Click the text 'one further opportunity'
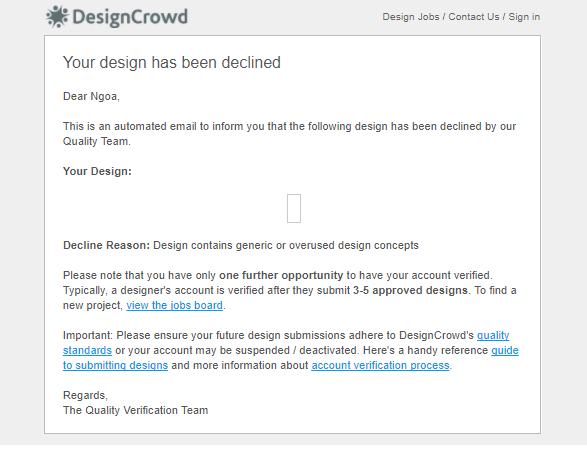Image resolution: width=587 pixels, height=453 pixels. pyautogui.click(x=281, y=276)
